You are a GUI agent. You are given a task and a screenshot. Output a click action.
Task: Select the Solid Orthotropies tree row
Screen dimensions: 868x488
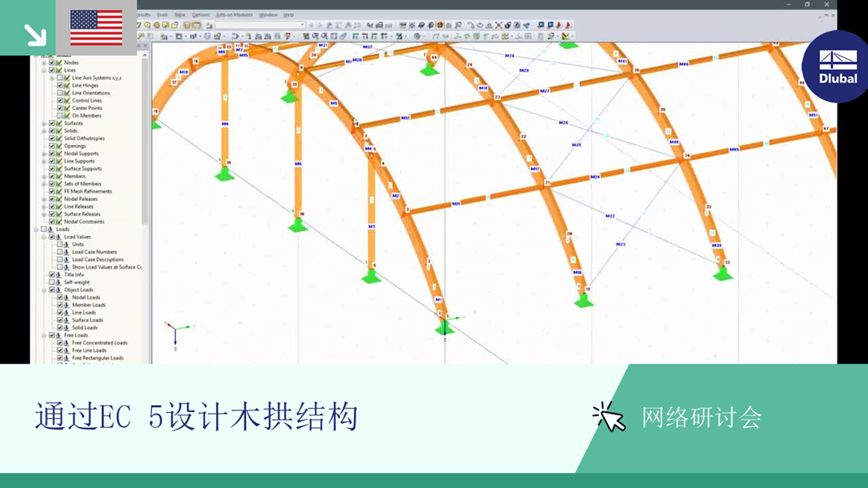[84, 138]
